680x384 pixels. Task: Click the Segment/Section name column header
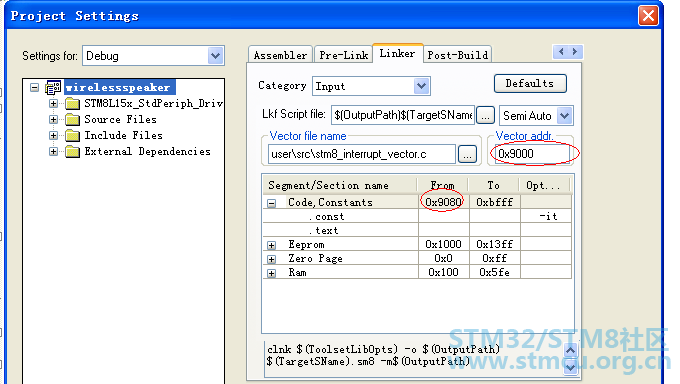point(340,186)
